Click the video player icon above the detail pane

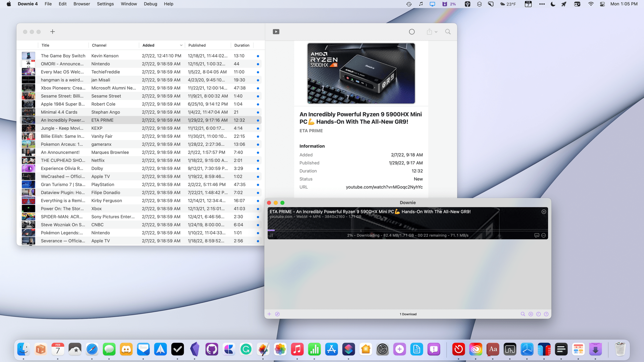click(276, 32)
